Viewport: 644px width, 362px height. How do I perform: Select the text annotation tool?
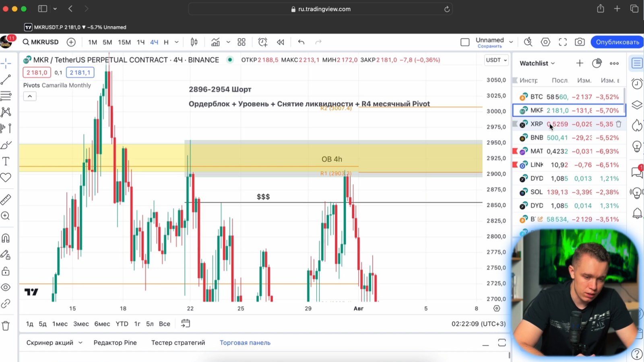6,161
